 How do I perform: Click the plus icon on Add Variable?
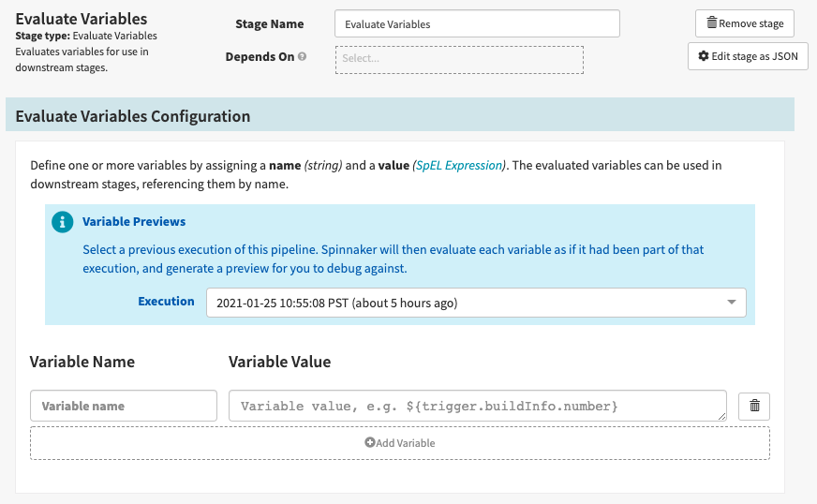pos(370,443)
